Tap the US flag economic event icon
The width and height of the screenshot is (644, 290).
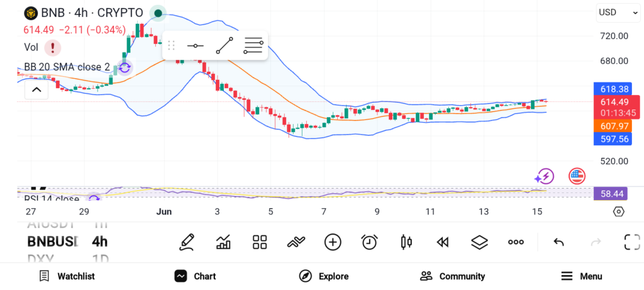577,176
